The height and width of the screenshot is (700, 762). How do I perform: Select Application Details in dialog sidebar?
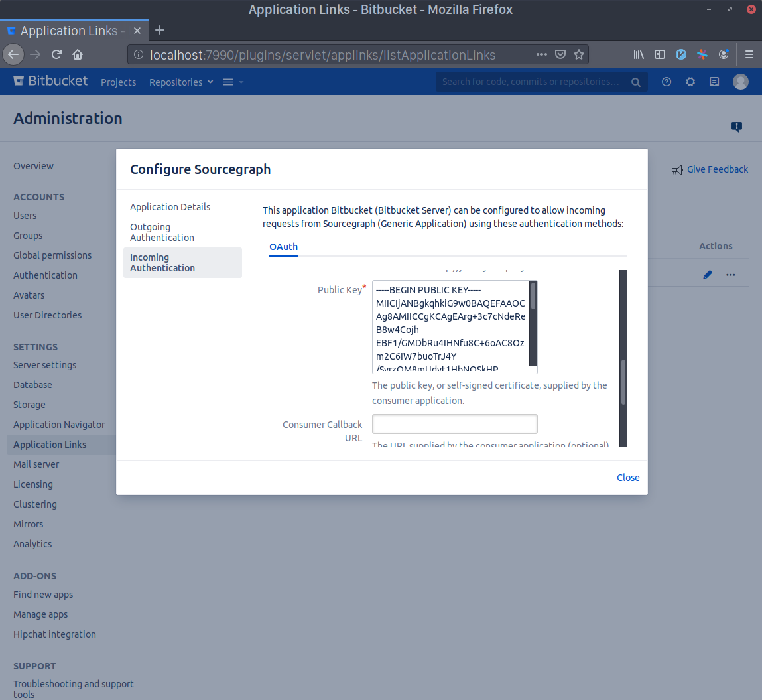click(x=170, y=207)
